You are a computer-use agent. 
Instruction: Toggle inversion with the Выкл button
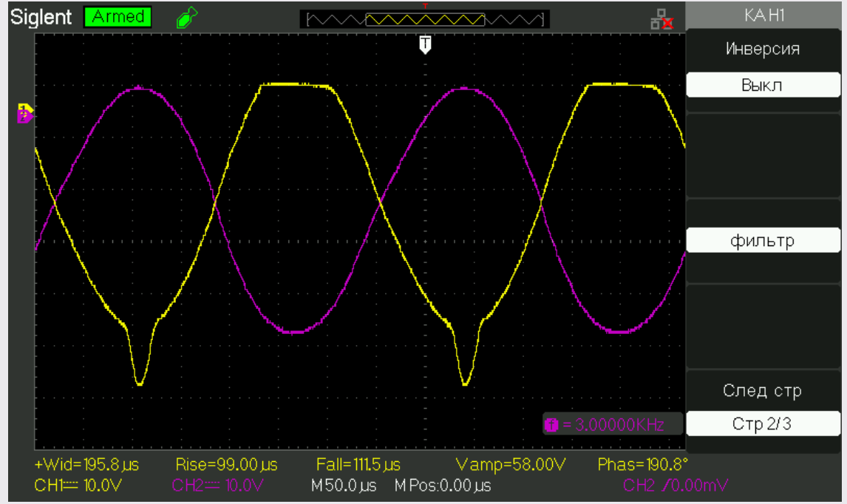pos(762,85)
